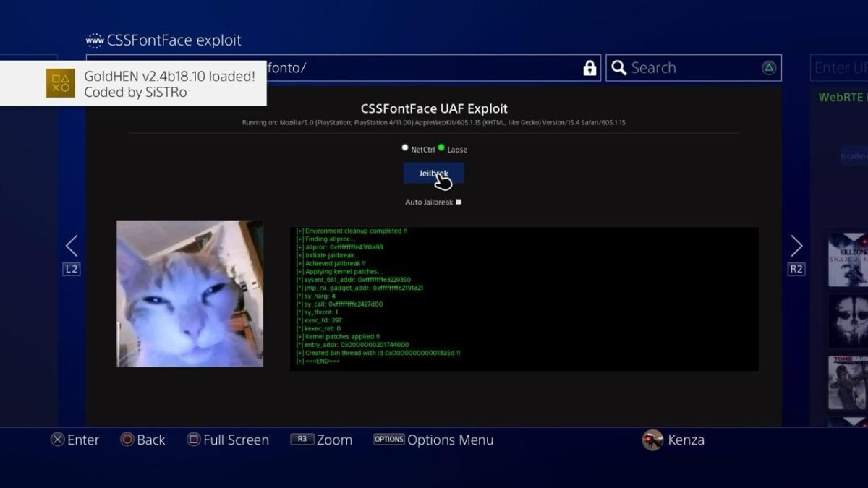868x488 pixels.
Task: Click the square button Full Screen hint
Action: click(x=228, y=440)
